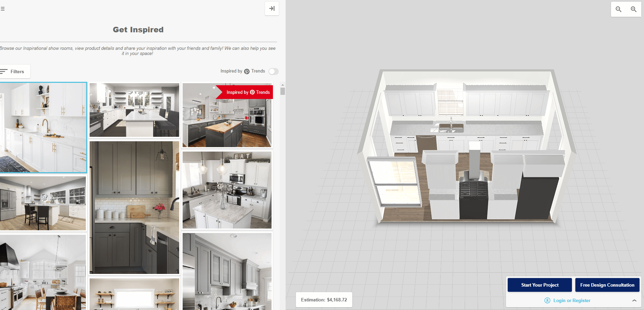Open the hamburger menu at top left

tap(3, 9)
